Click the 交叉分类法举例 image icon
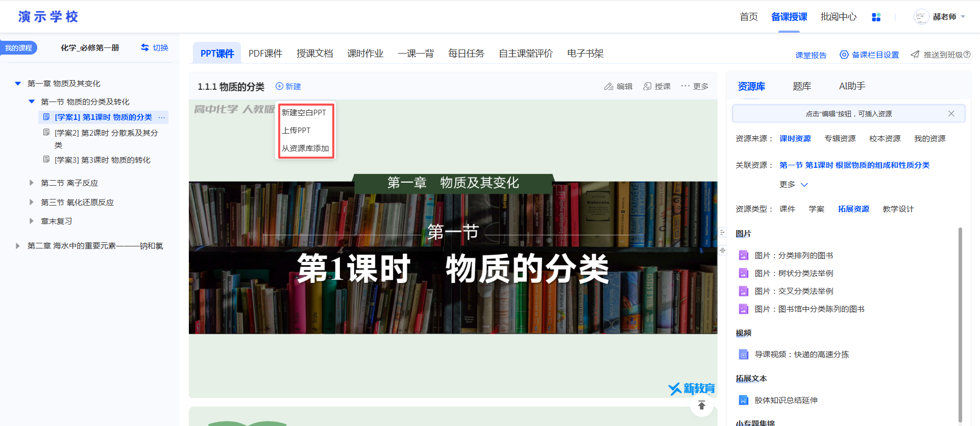Screen dimensions: 980x426 [x=744, y=291]
